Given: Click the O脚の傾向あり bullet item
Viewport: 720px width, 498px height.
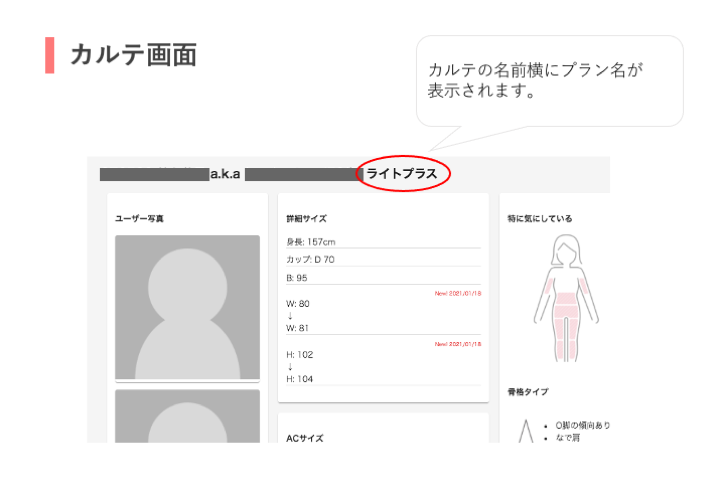Looking at the screenshot, I should 583,425.
